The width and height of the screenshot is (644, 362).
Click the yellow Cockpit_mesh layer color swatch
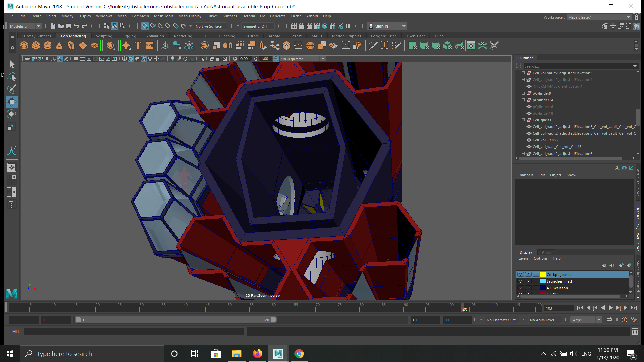543,275
